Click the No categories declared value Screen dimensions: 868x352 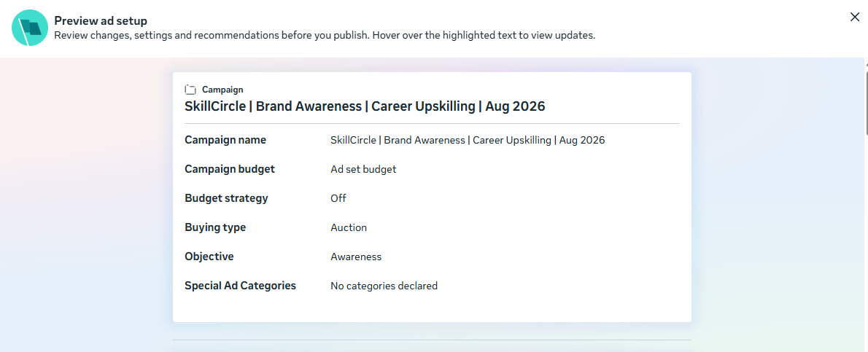[384, 286]
